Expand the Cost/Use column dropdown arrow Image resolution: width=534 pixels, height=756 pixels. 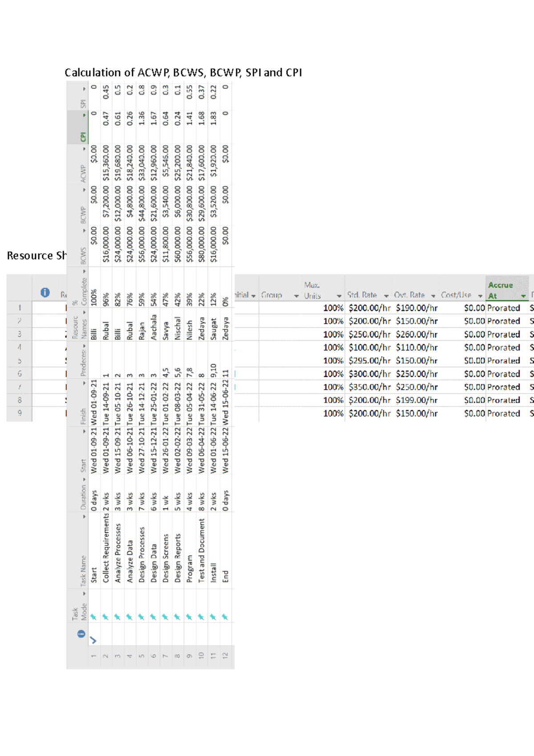coord(480,296)
